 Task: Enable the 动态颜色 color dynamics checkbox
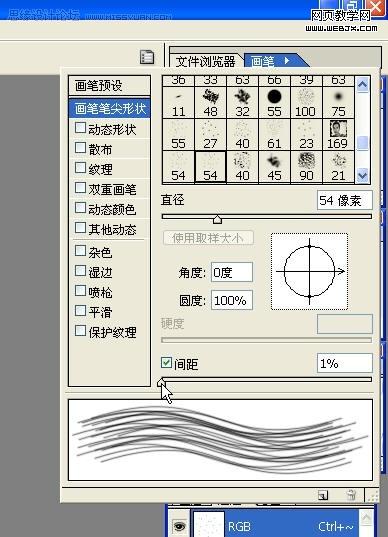pos(80,208)
